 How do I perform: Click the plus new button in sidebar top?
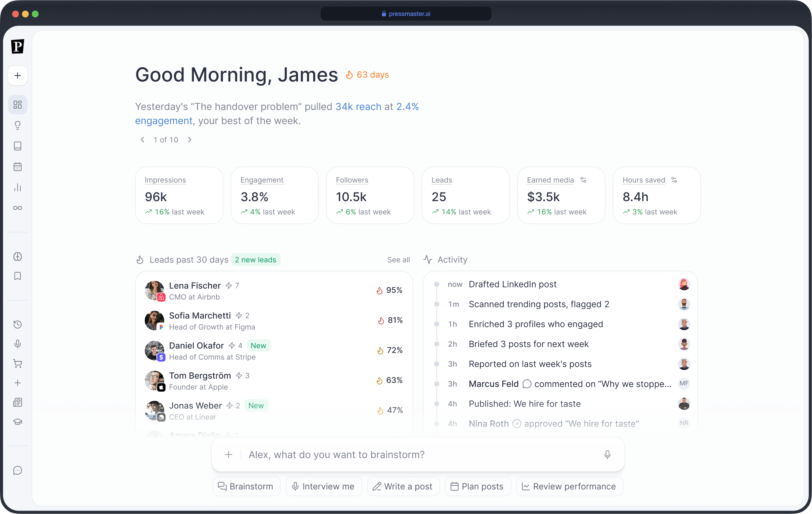coord(18,75)
